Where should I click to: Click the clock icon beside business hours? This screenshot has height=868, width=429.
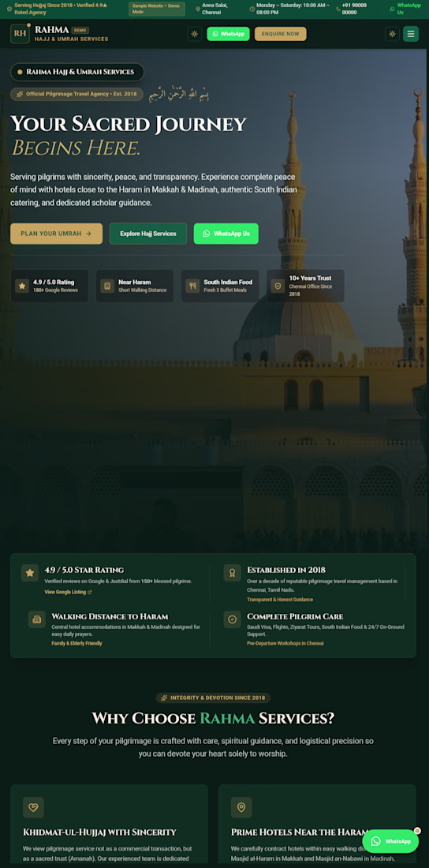(252, 9)
